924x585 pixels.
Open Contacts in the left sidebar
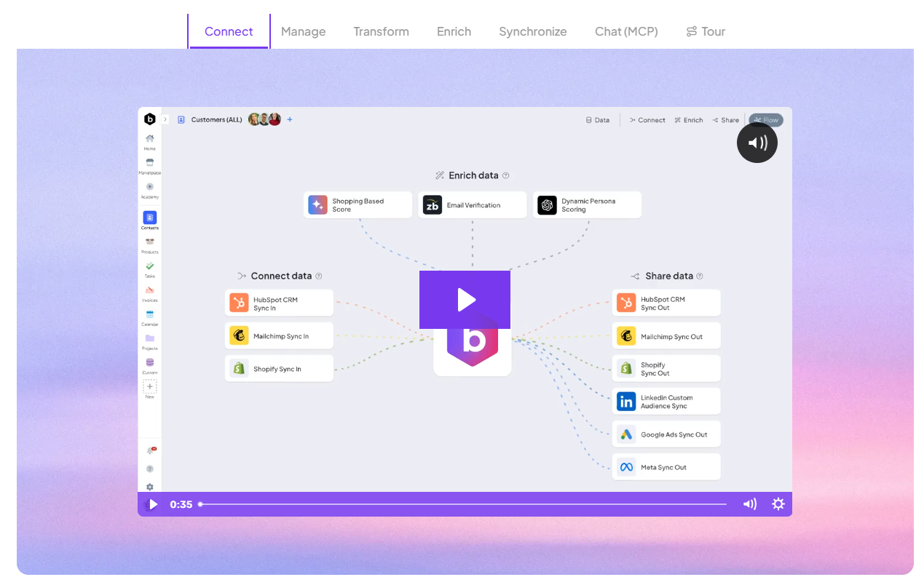coord(149,220)
